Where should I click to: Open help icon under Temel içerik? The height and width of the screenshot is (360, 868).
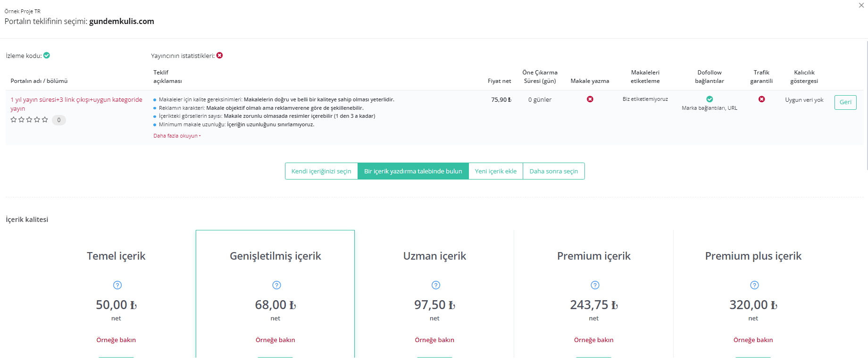[x=117, y=285]
